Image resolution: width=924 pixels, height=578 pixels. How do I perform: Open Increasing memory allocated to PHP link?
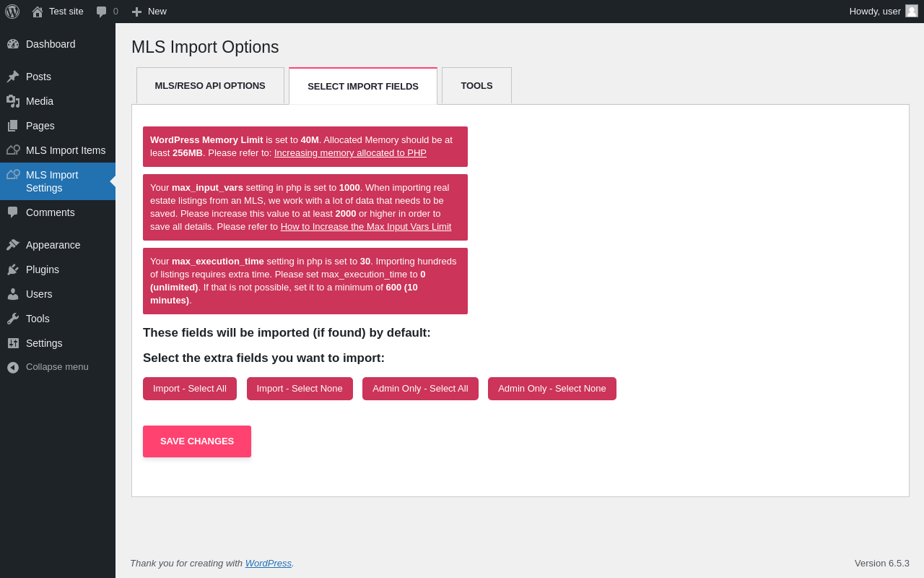point(350,153)
